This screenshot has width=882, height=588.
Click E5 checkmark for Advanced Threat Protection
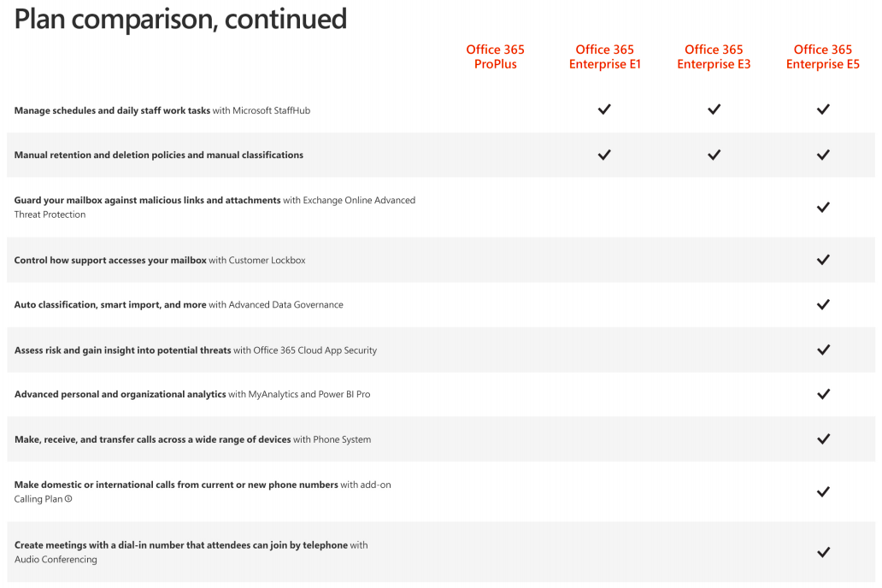point(823,207)
